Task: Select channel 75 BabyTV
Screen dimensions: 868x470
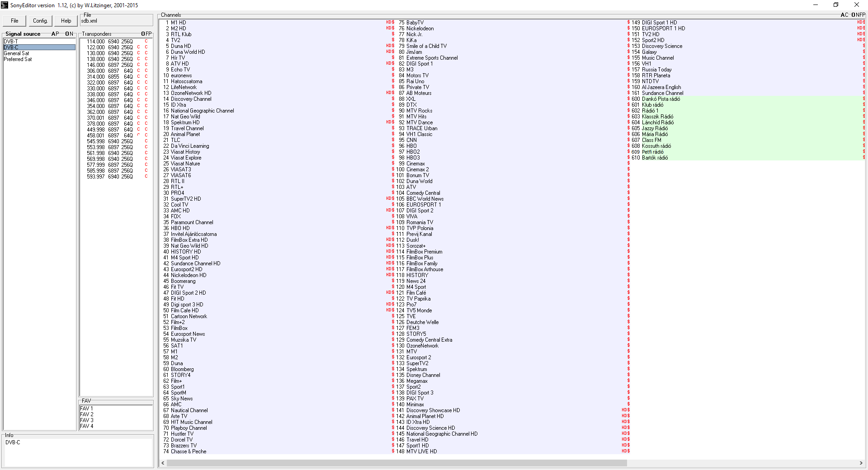Action: pyautogui.click(x=513, y=23)
